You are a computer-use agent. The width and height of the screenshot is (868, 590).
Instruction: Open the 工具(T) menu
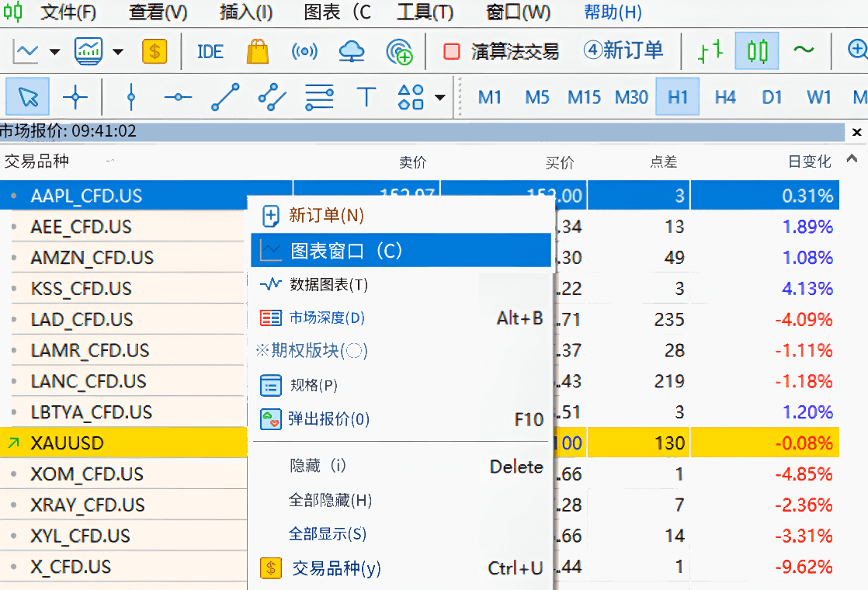(x=425, y=12)
